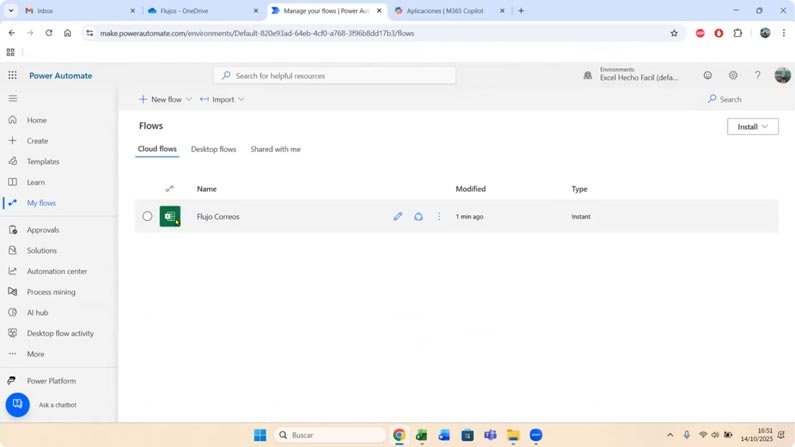Viewport: 795px width, 447px height.
Task: Click the feedback smiley icon
Action: coord(707,75)
